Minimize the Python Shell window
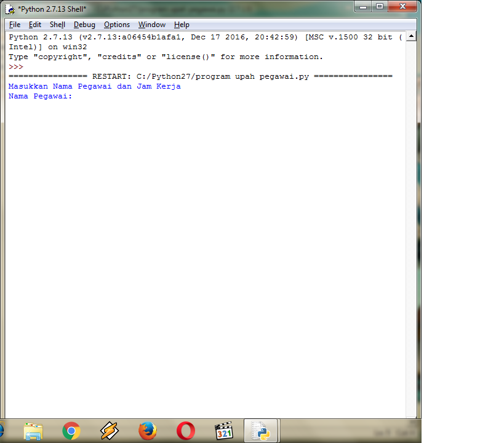 click(363, 6)
